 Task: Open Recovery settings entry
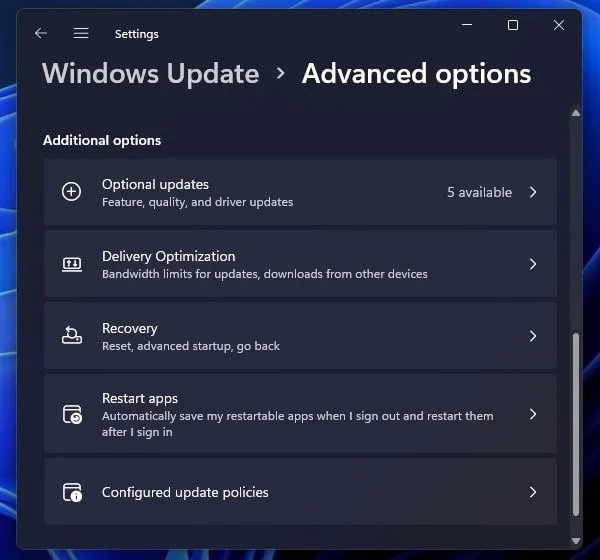click(300, 336)
